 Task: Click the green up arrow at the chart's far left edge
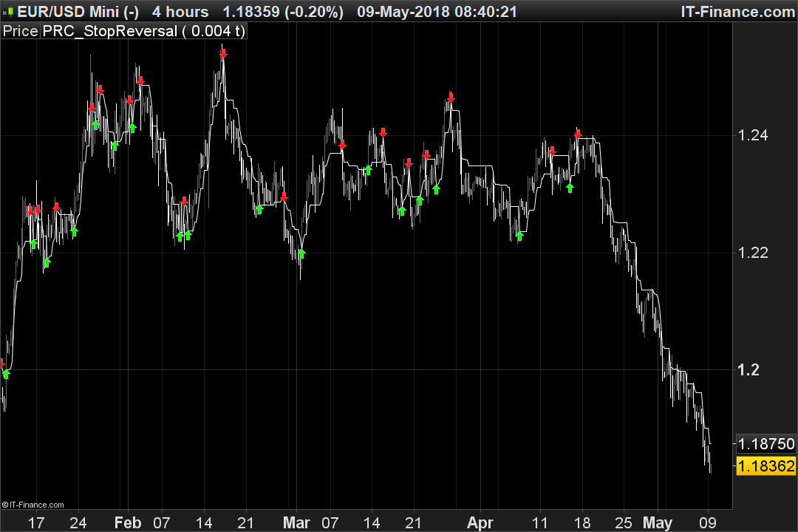[x=6, y=374]
